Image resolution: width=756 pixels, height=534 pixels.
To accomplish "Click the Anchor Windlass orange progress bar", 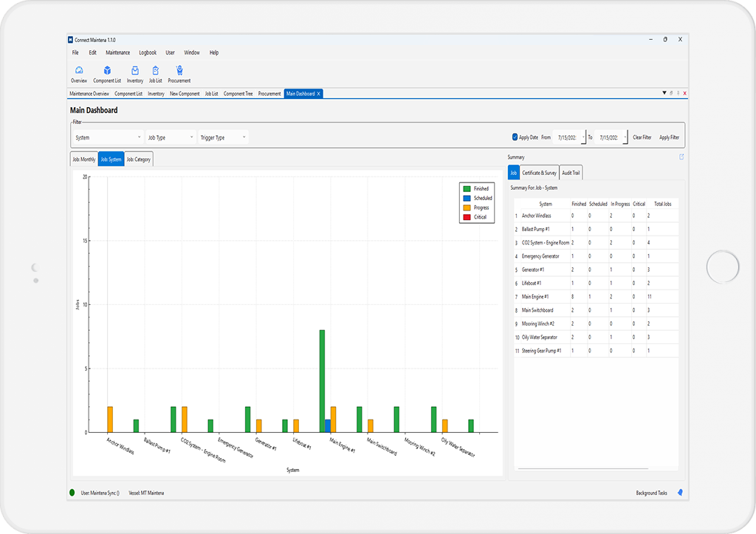I will pyautogui.click(x=110, y=420).
